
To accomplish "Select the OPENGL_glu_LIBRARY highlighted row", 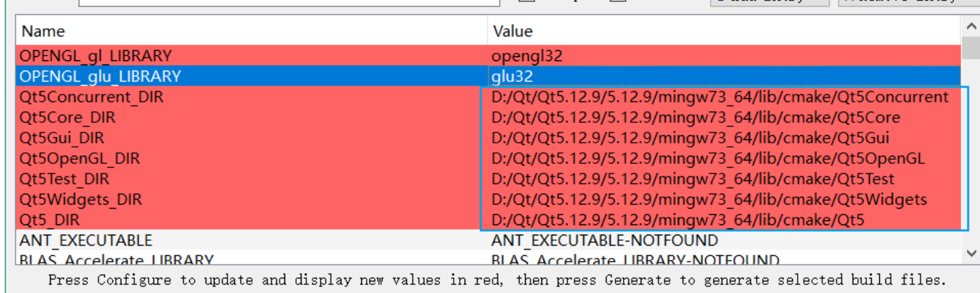I will point(489,76).
